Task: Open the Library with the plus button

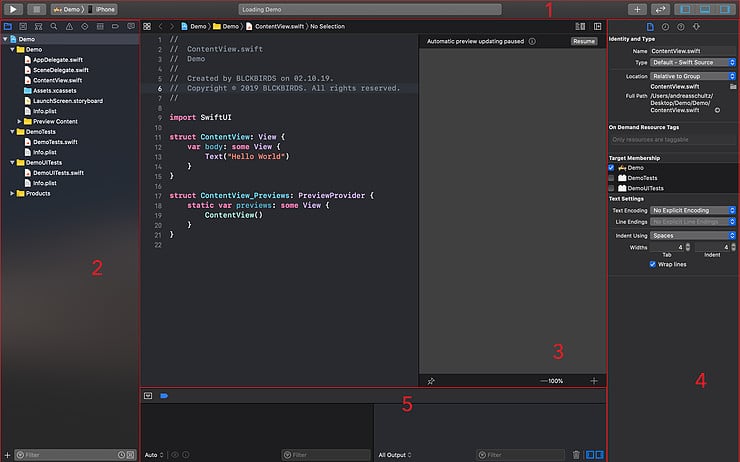Action: tap(638, 8)
